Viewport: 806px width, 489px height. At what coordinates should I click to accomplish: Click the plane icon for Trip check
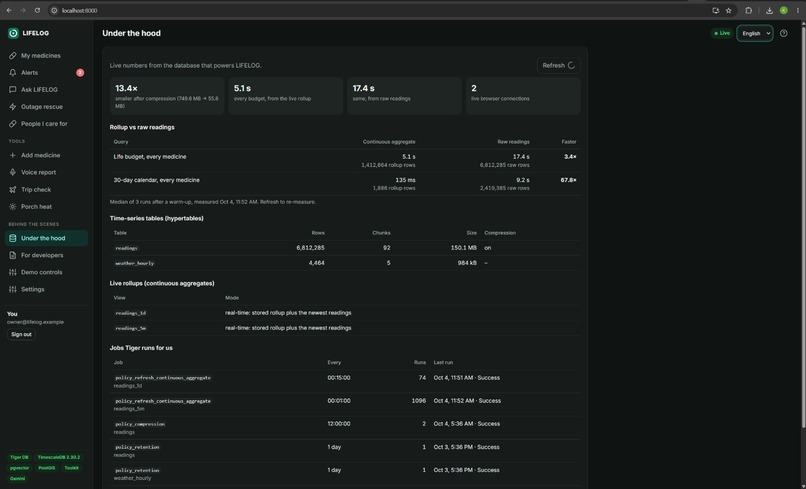point(12,190)
